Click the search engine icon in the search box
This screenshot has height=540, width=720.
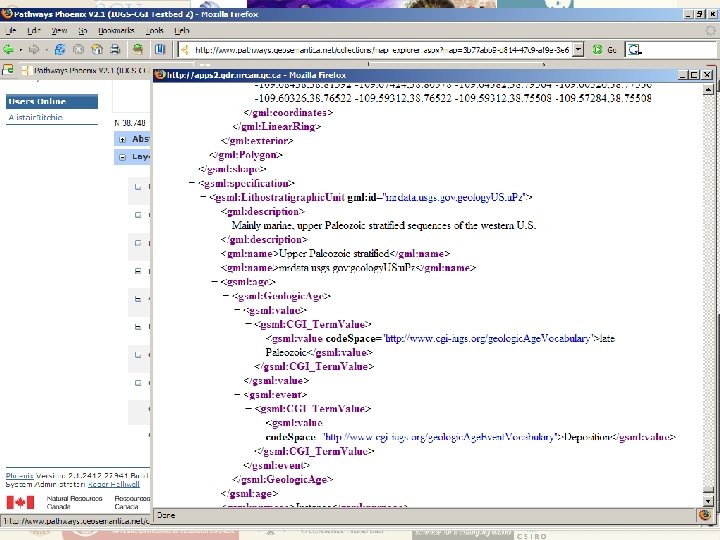634,50
